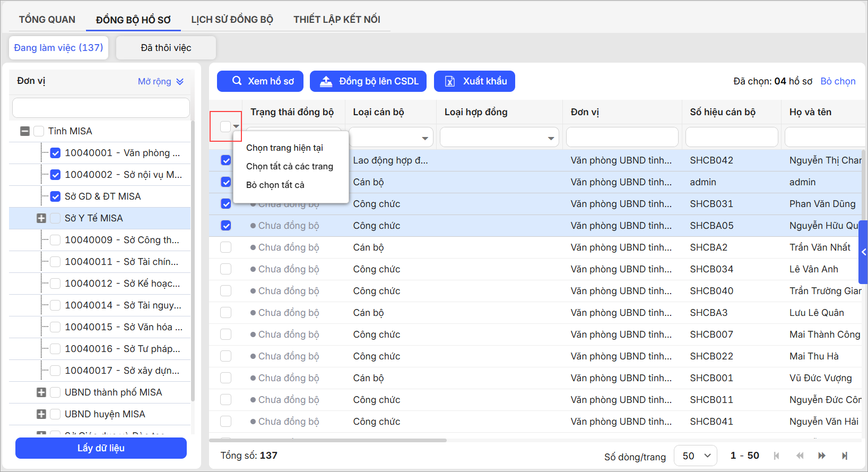Switch to the Lịch sử đồng bộ tab
Screen dimensions: 868x472
tap(232, 20)
